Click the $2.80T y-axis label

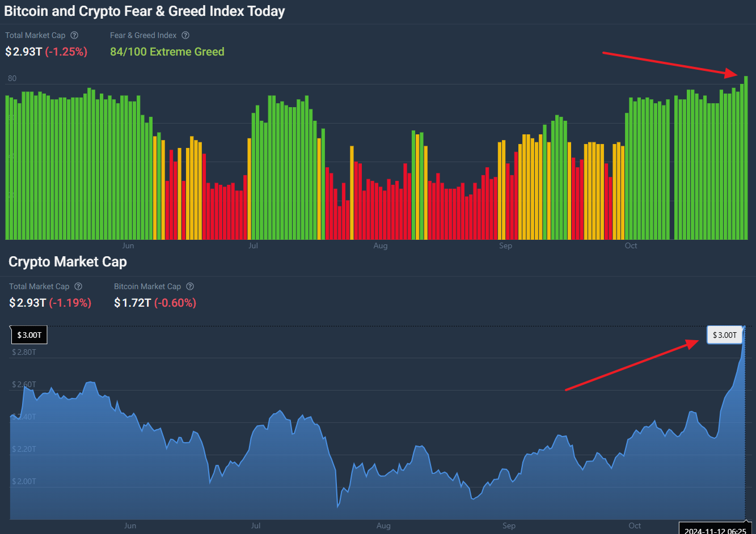pos(24,352)
